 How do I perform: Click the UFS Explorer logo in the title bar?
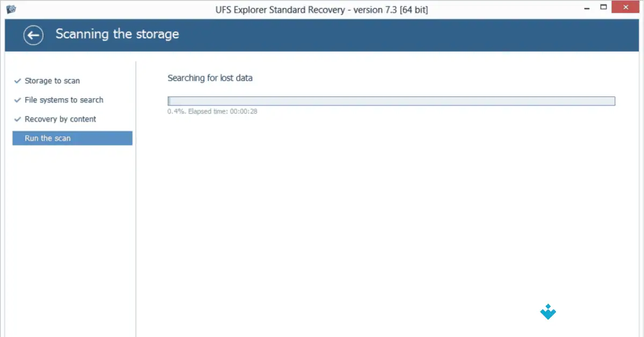[x=11, y=7]
